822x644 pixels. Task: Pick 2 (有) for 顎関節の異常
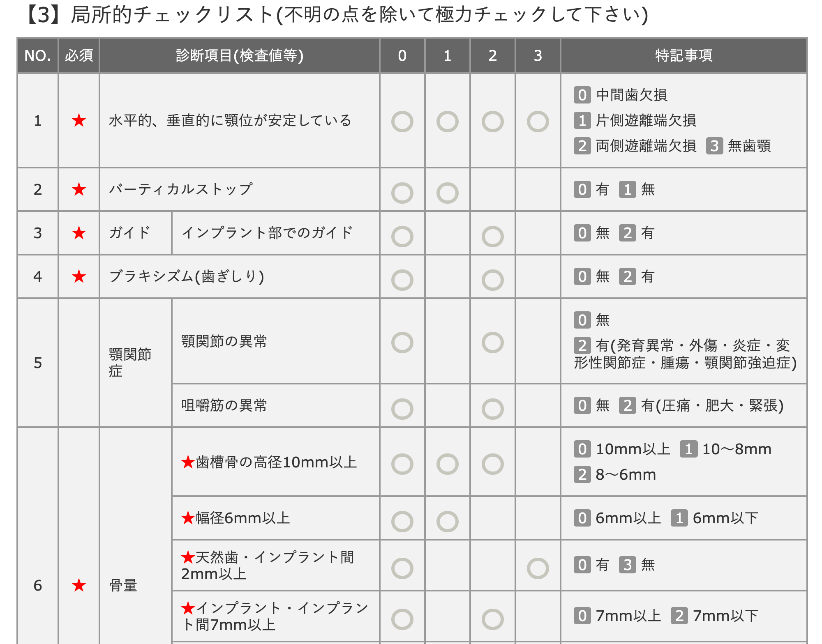point(492,343)
